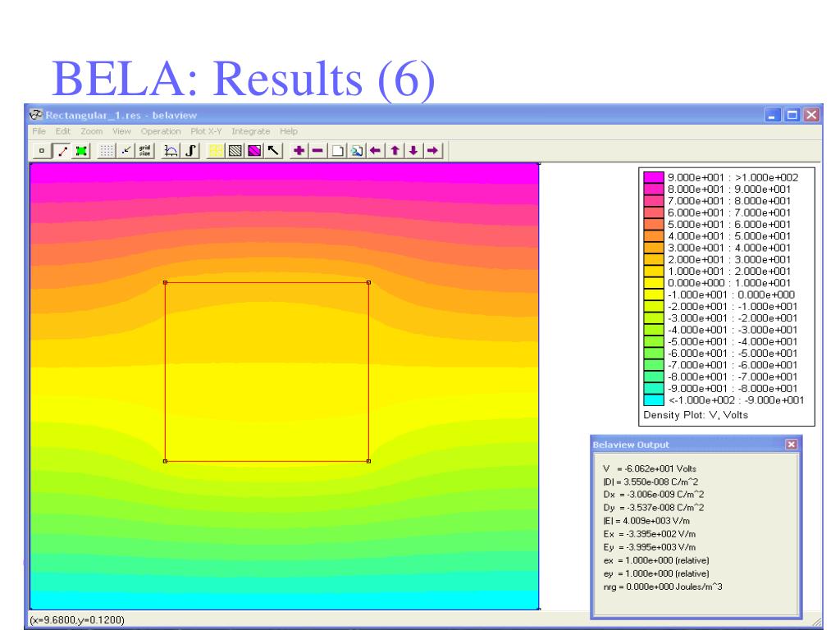840x630 pixels.
Task: Click the status bar coordinates readout
Action: click(x=77, y=620)
